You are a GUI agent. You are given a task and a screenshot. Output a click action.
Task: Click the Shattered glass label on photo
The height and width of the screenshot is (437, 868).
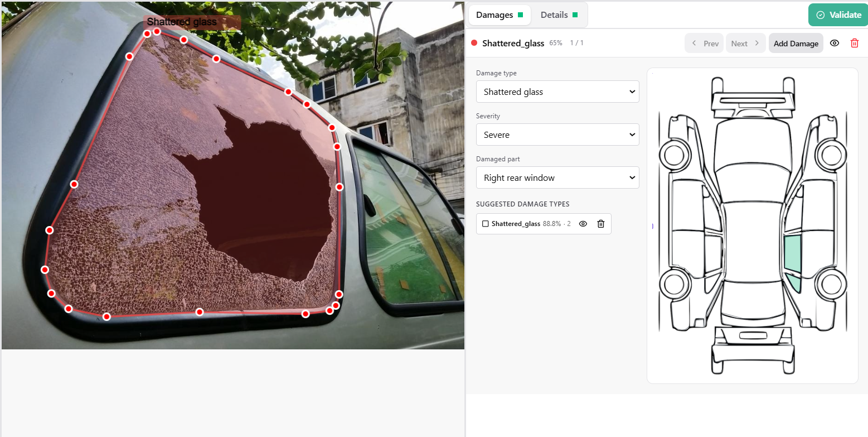pyautogui.click(x=182, y=22)
